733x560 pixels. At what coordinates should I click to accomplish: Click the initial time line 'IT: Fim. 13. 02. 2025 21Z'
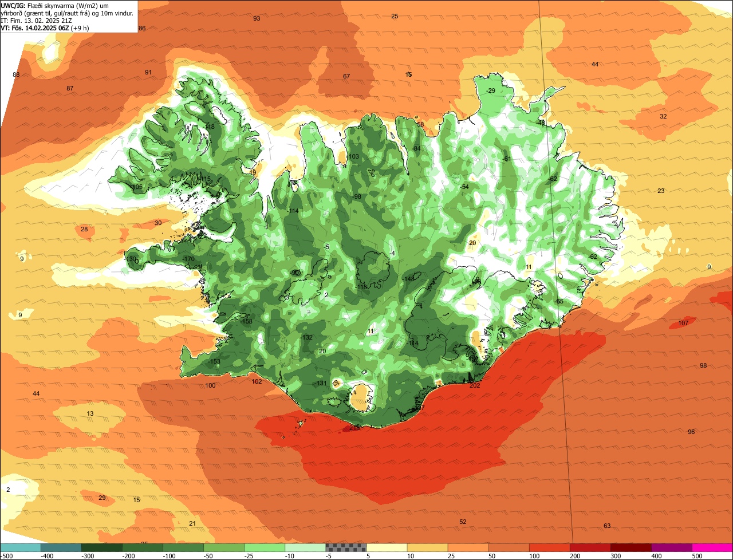[36, 20]
